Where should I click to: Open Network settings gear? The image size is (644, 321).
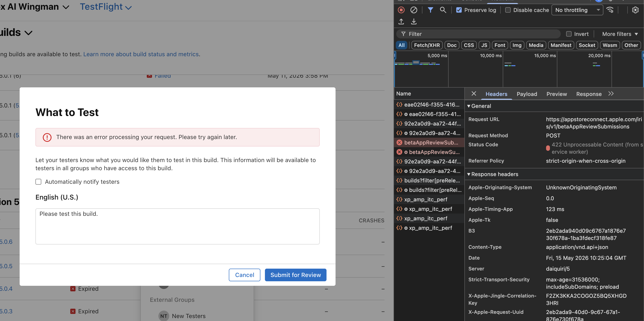[x=635, y=10]
